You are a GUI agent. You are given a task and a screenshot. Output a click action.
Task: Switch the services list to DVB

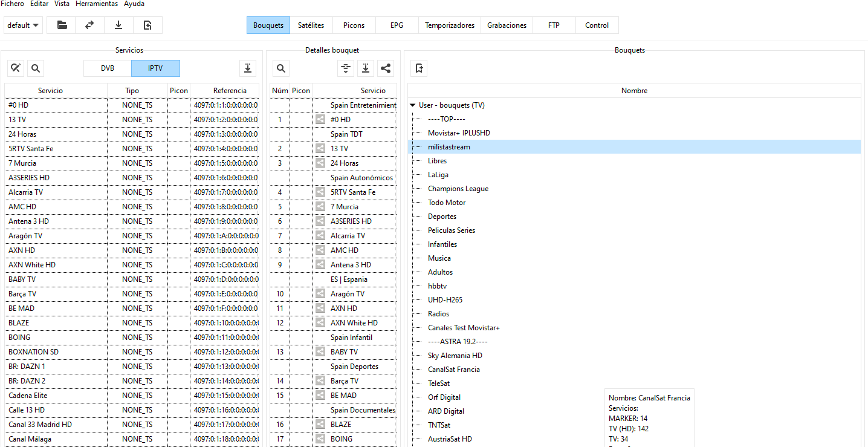point(108,68)
